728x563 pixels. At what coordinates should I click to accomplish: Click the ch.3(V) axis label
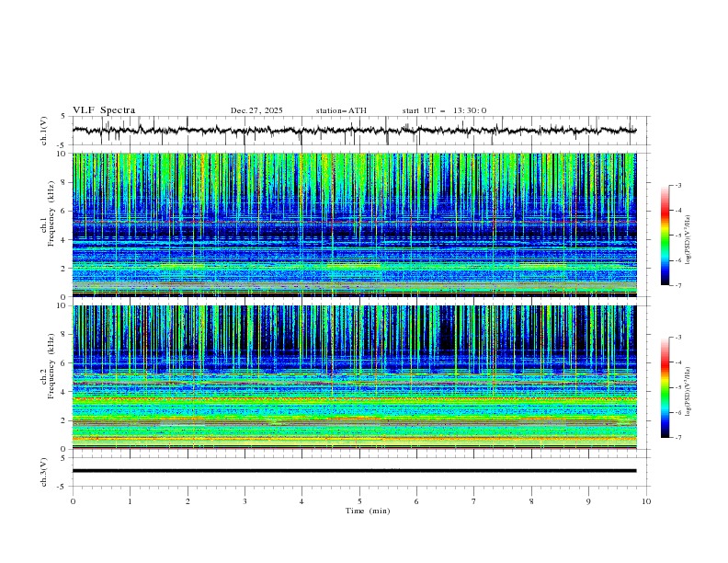point(44,471)
